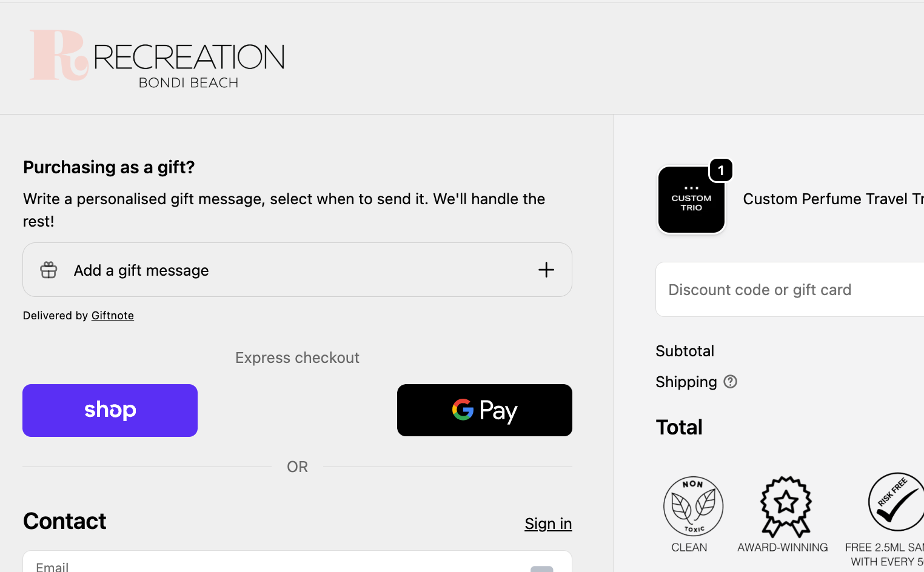Image resolution: width=924 pixels, height=572 pixels.
Task: Click the "Purchasing as a gift?" heading
Action: click(x=109, y=167)
